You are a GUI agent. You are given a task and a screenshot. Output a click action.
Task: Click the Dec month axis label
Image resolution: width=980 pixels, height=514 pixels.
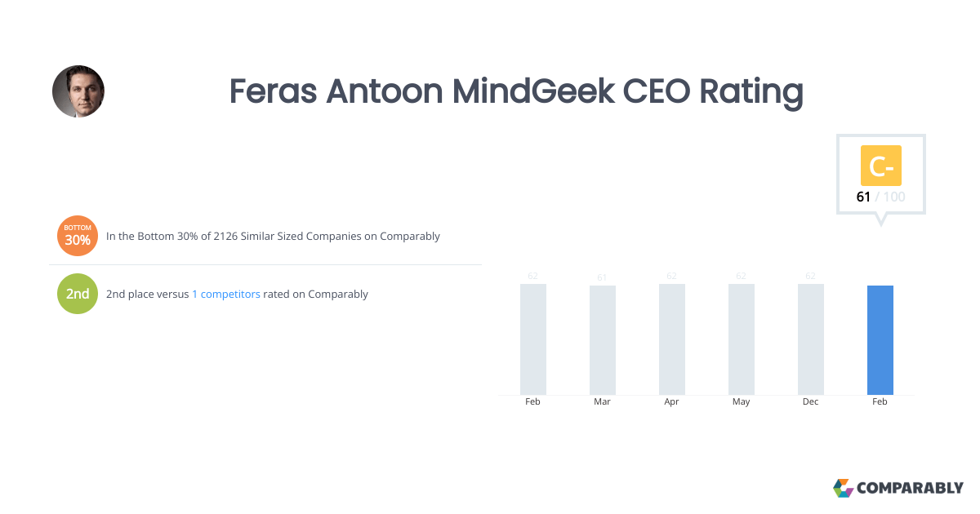[810, 402]
